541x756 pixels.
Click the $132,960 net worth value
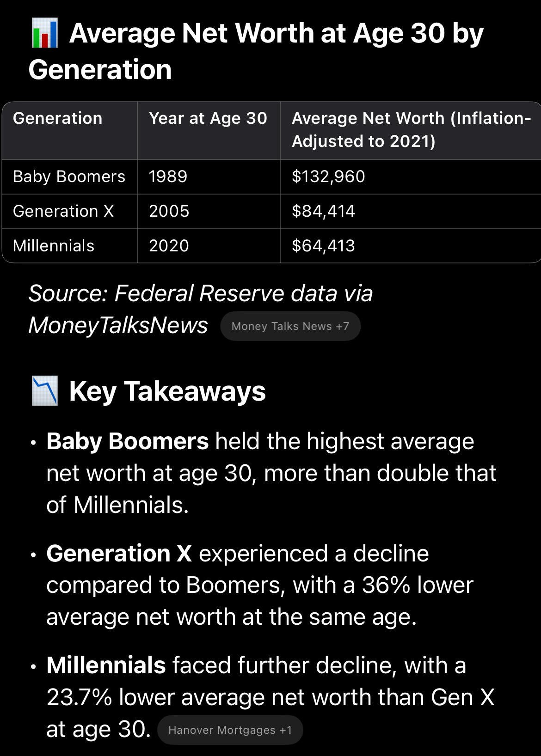click(x=329, y=177)
